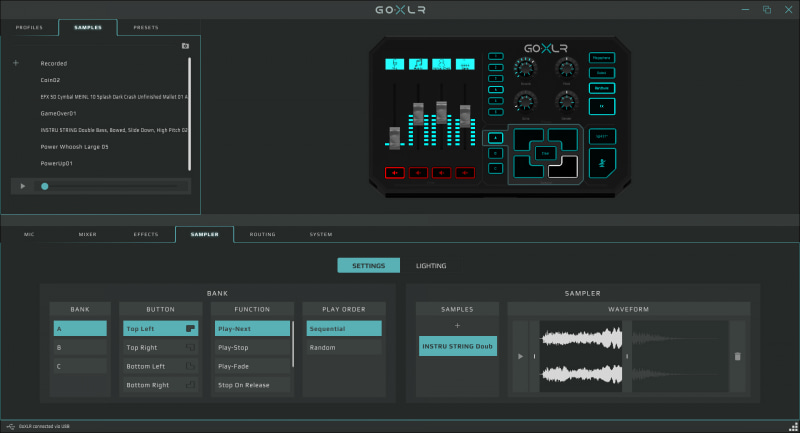Viewport: 800px width, 433px height.
Task: Open the samples folder icon
Action: click(185, 46)
